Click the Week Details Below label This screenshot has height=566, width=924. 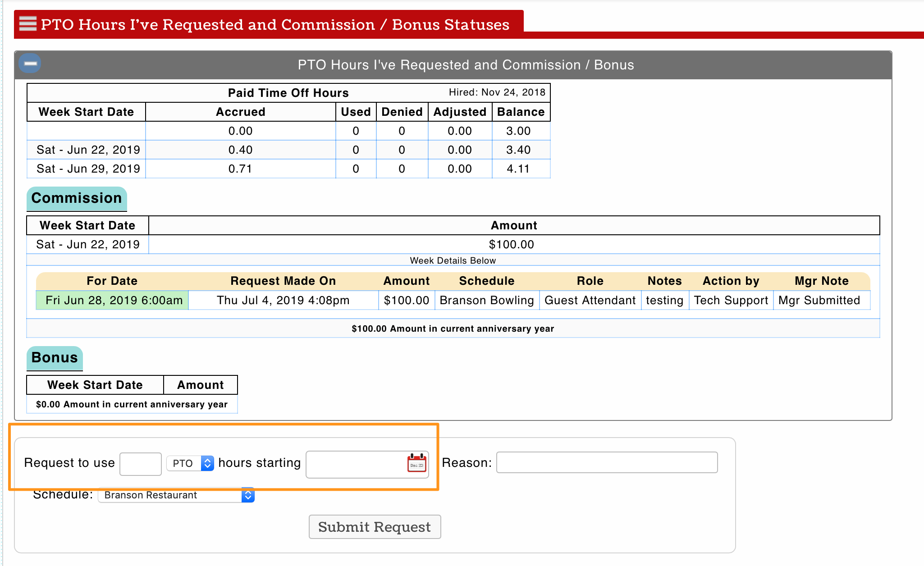(453, 260)
